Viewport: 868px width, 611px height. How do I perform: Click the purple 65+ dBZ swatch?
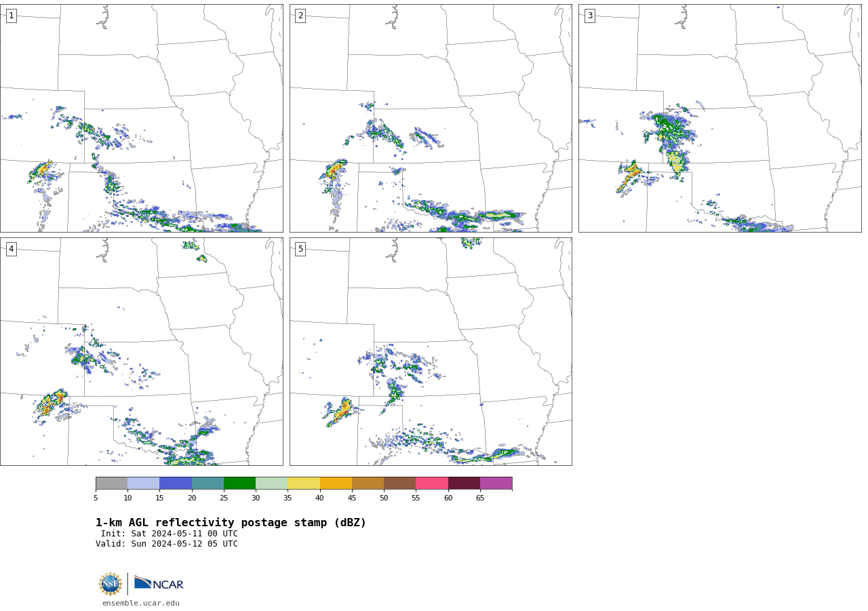[496, 483]
